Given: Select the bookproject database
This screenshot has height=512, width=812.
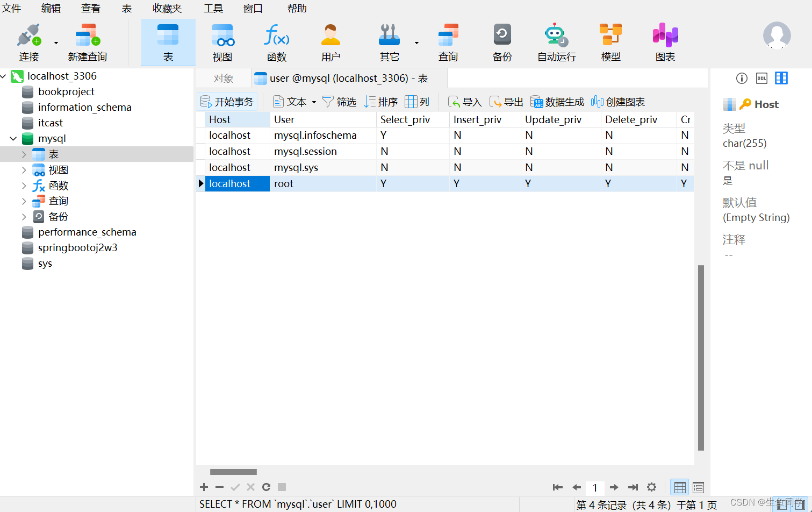Looking at the screenshot, I should [66, 92].
